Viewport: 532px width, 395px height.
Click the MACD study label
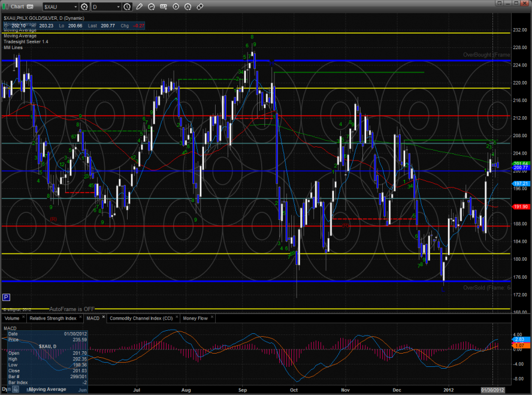coord(10,328)
